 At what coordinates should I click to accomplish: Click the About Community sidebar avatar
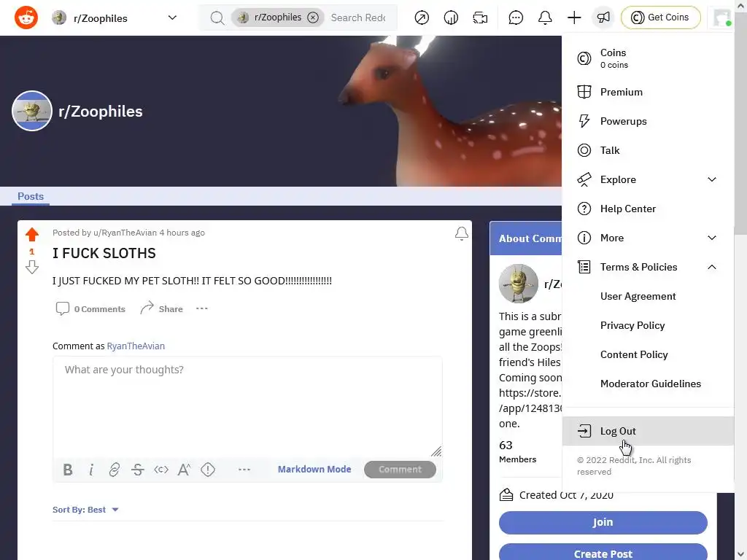coord(519,284)
